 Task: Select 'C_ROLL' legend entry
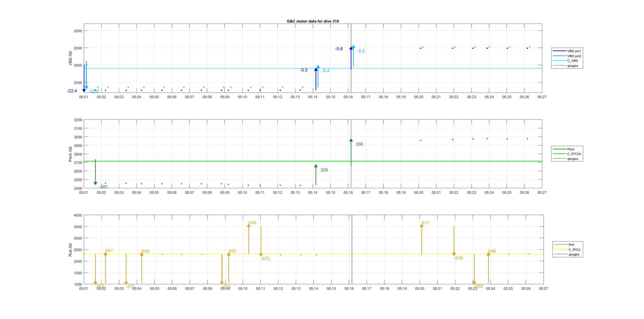coord(568,249)
